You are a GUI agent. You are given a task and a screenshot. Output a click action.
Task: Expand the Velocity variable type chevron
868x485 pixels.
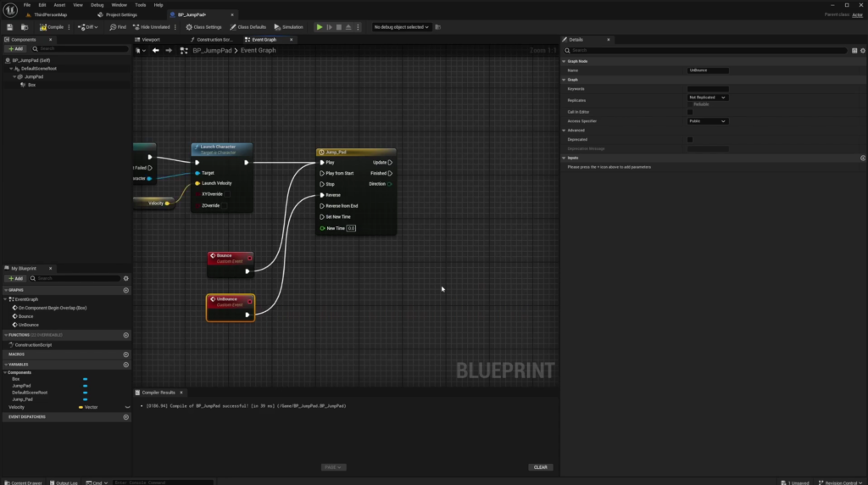[127, 408]
